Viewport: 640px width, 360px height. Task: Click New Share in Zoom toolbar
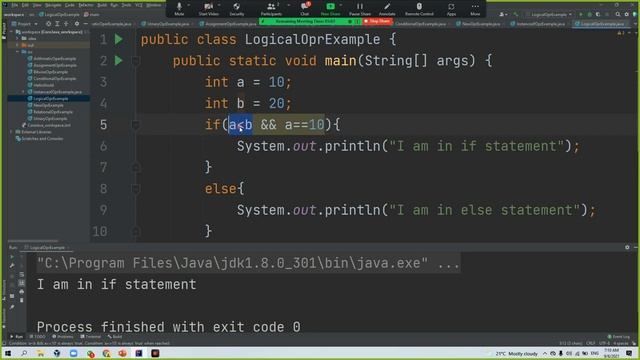point(330,9)
